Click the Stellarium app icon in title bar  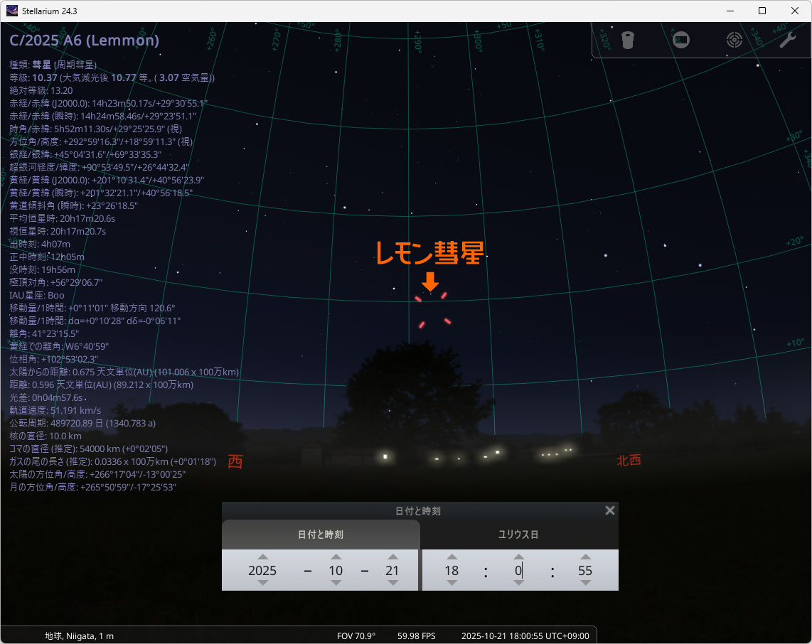12,11
